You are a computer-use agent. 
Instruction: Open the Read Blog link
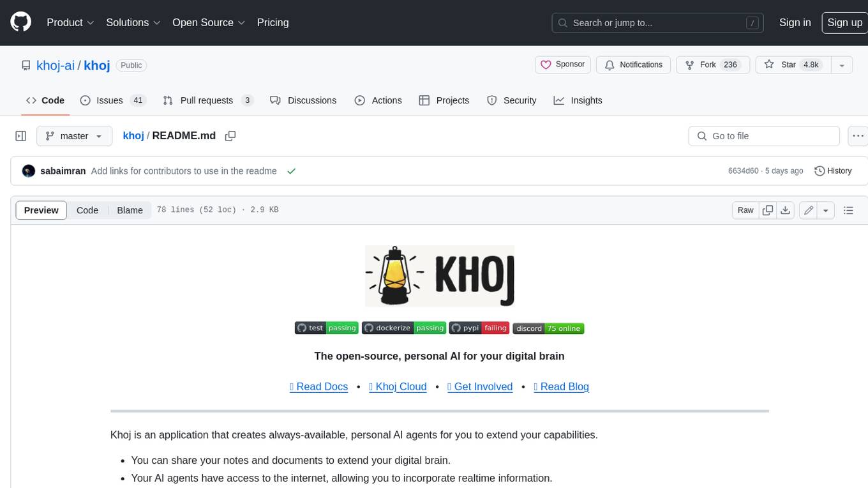click(x=561, y=386)
